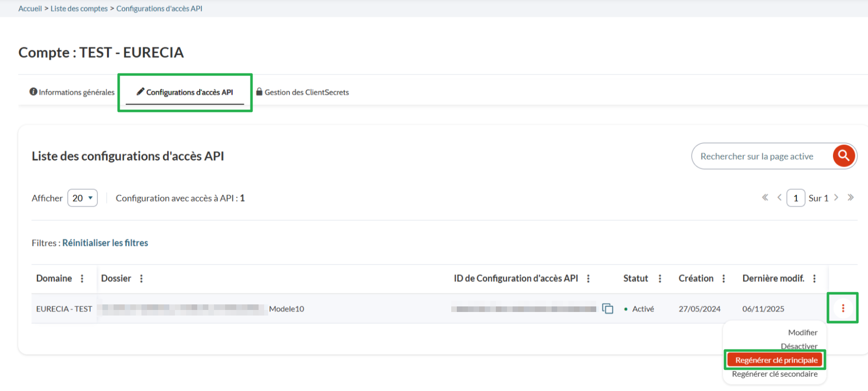Image resolution: width=868 pixels, height=391 pixels.
Task: Go to the last page
Action: (851, 198)
